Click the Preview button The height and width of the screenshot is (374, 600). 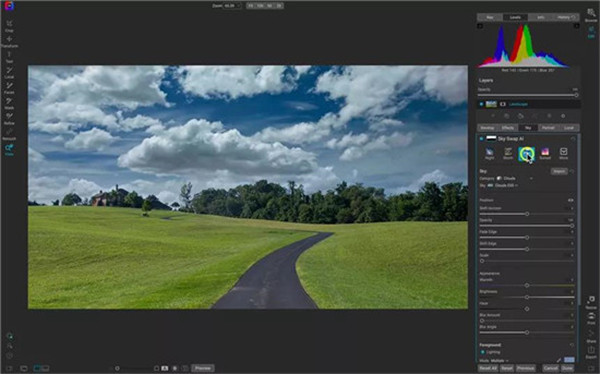tap(202, 368)
